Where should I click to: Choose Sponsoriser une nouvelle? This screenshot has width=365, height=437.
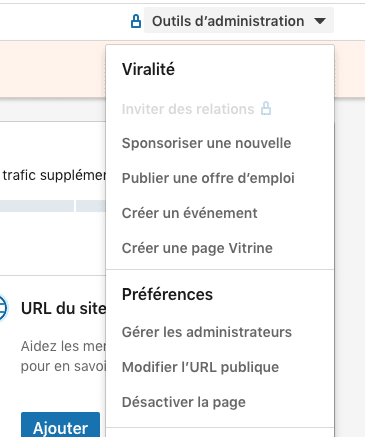[x=206, y=143]
